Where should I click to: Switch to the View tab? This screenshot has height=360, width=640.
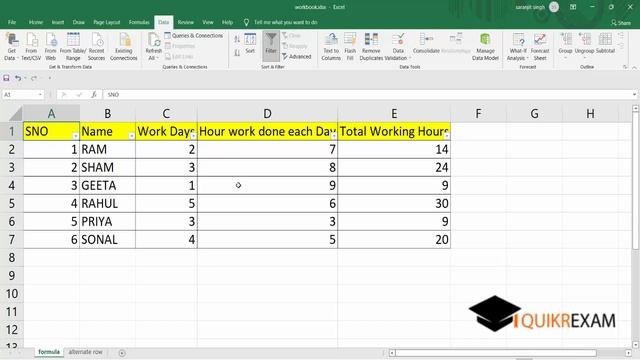(208, 22)
